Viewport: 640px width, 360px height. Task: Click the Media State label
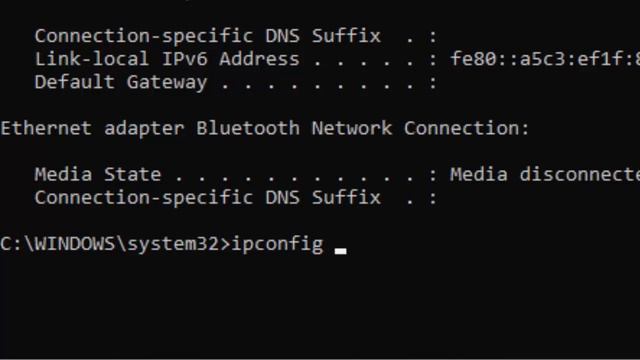(98, 175)
